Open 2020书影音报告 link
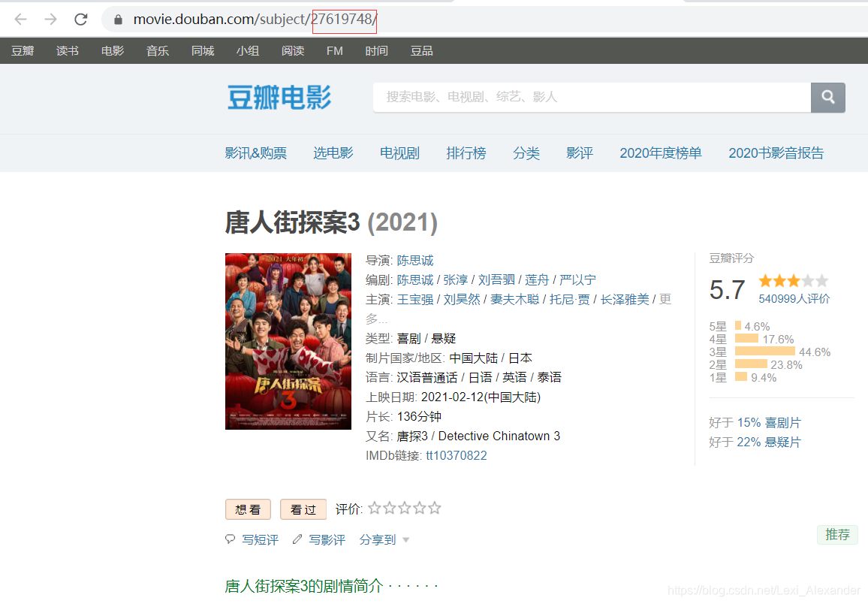This screenshot has height=604, width=868. coord(776,153)
